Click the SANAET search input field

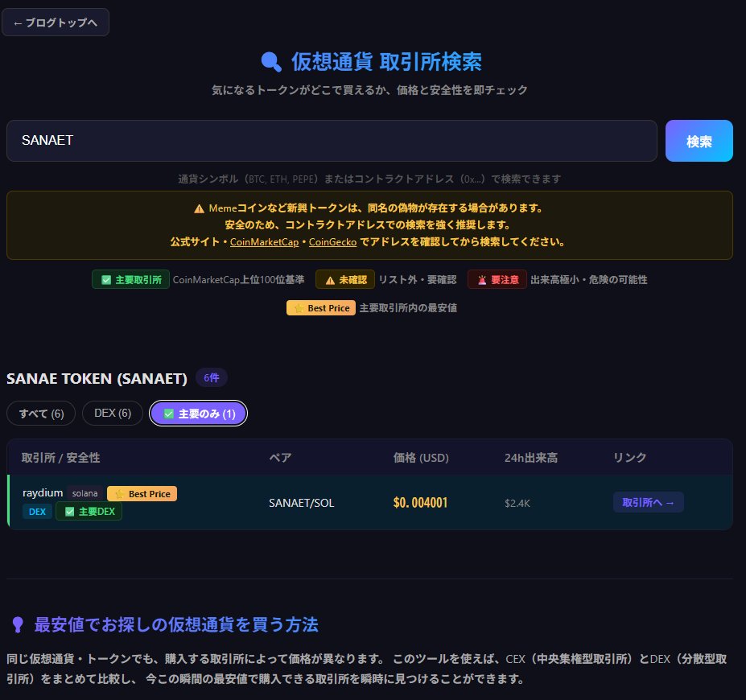coord(332,141)
